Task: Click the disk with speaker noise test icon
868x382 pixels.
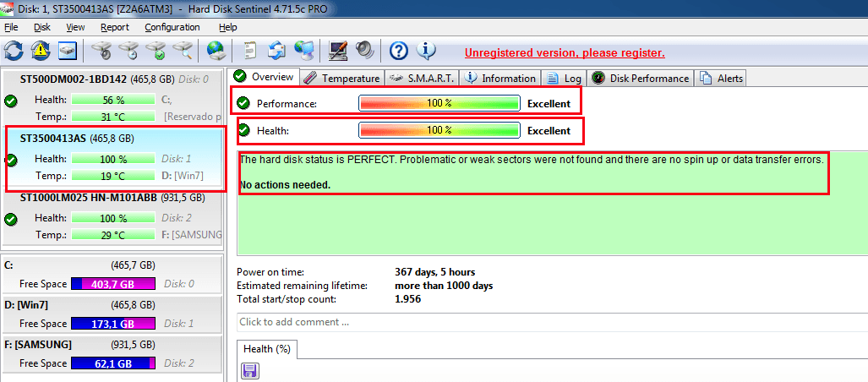Action: [101, 52]
